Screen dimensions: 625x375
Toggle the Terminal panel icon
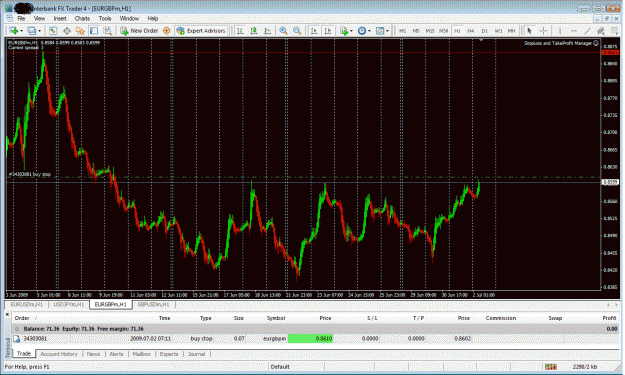pyautogui.click(x=94, y=31)
